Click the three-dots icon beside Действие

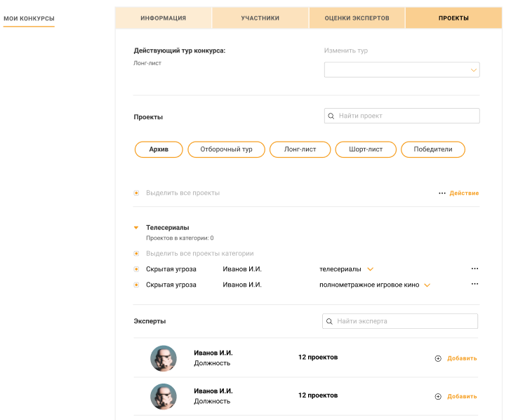[442, 193]
